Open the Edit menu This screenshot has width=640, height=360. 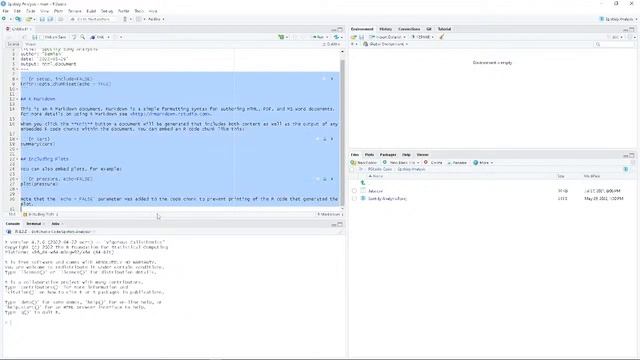pos(18,11)
